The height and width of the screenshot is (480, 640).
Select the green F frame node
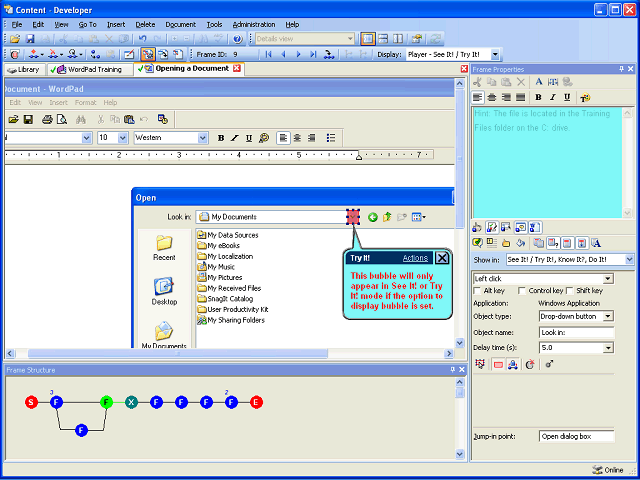(x=106, y=402)
